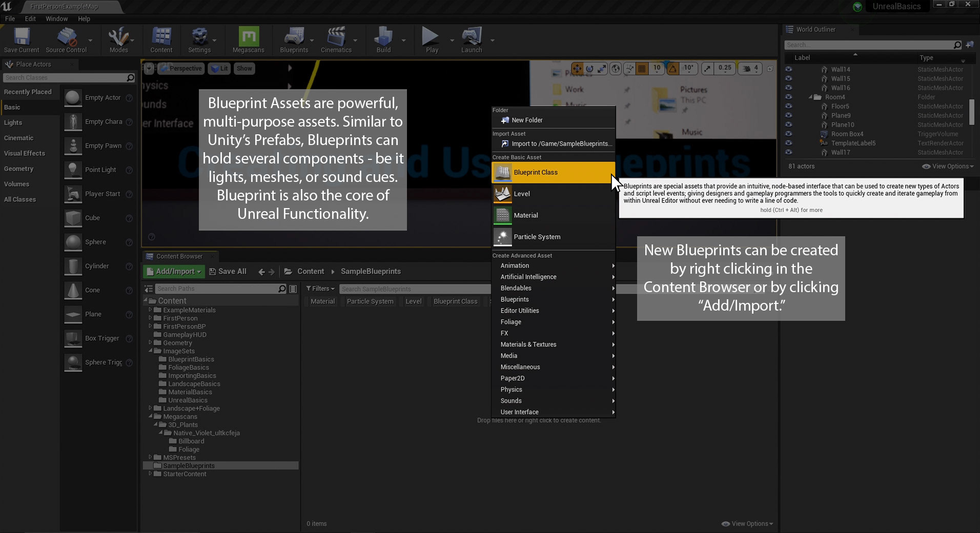Viewport: 980px width, 533px height.
Task: Click the Lit view mode button
Action: pos(219,68)
